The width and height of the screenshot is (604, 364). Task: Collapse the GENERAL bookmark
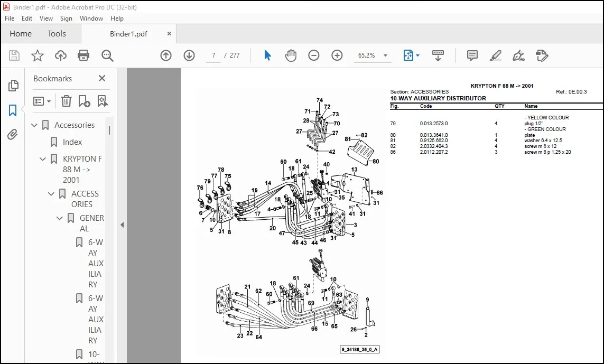pyautogui.click(x=60, y=218)
